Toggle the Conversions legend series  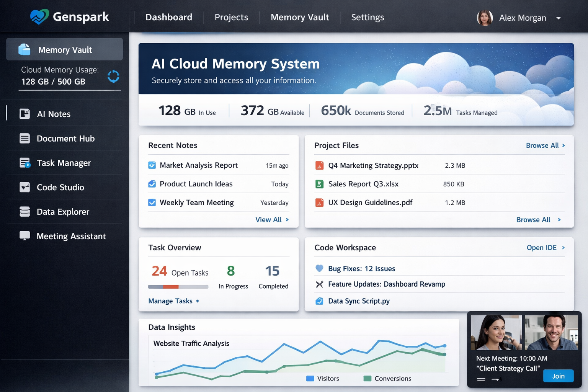coord(387,378)
